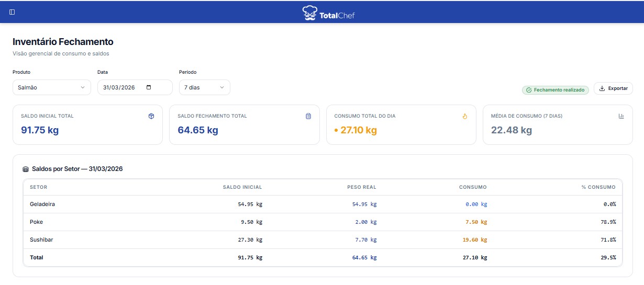644x285 pixels.
Task: Click the icon beside Saldos por Setor heading
Action: click(26, 169)
